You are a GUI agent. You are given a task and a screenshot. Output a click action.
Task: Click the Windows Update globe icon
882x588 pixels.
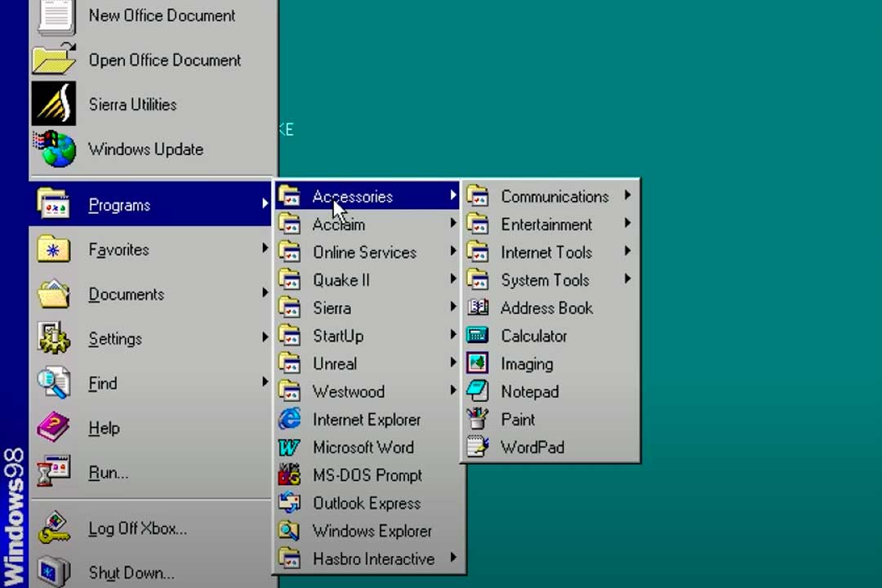[x=54, y=149]
